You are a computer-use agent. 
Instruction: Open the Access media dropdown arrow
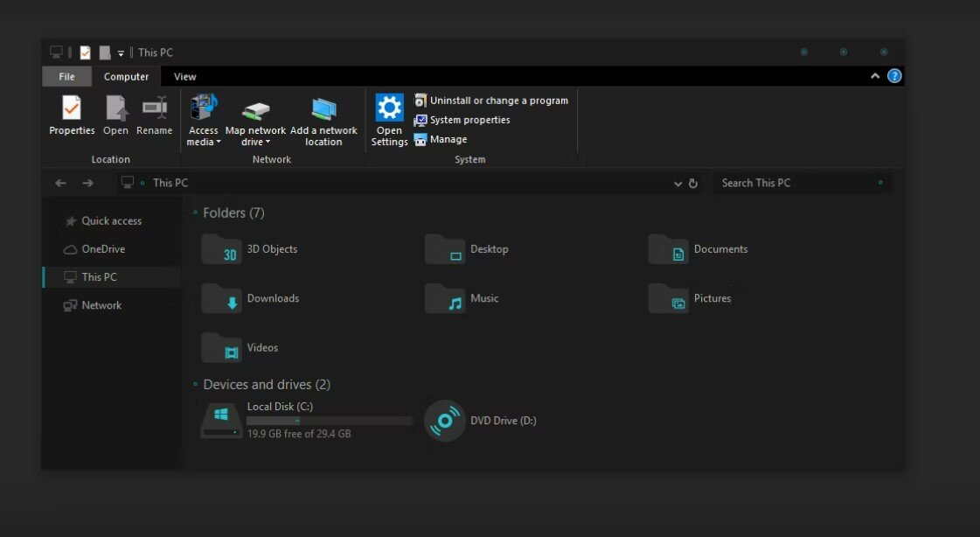(219, 143)
